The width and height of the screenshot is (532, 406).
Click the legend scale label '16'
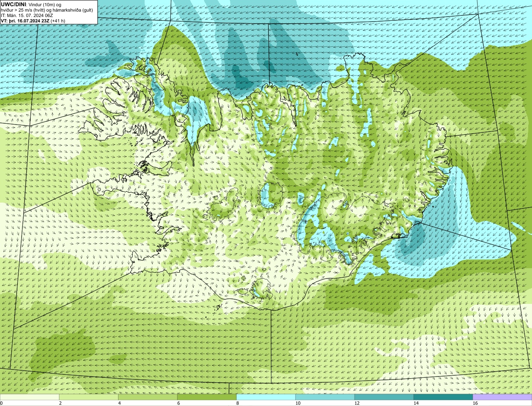(475, 403)
